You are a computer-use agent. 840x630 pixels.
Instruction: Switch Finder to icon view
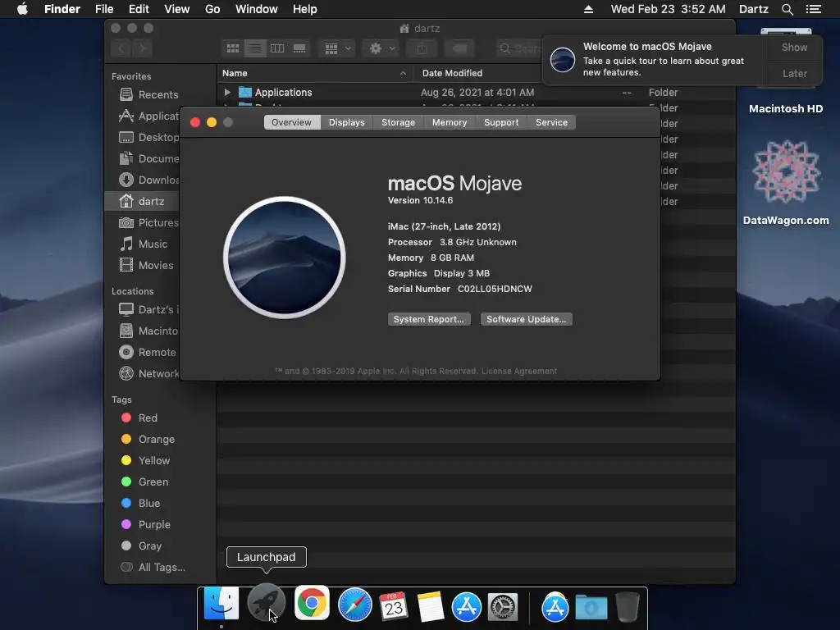pos(232,48)
